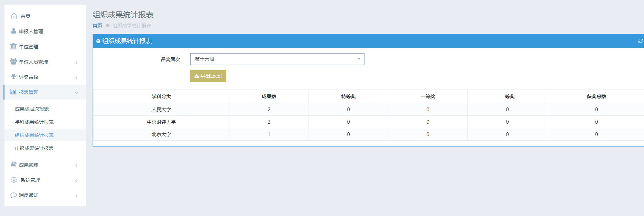Image resolution: width=644 pixels, height=216 pixels.
Task: Click 一等奖 value in 中央财经大学 row
Action: [x=428, y=122]
